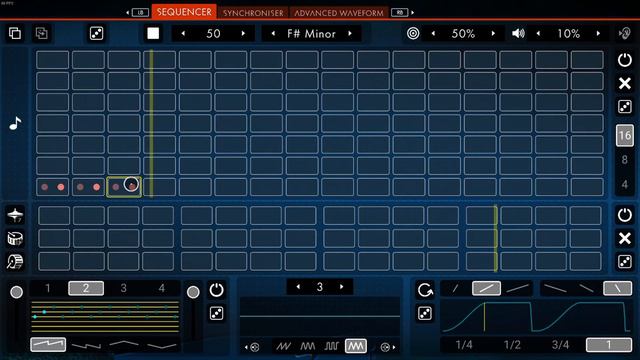Select highlighted steep decay slope shape
Image resolution: width=640 pixels, height=360 pixels.
(x=618, y=289)
